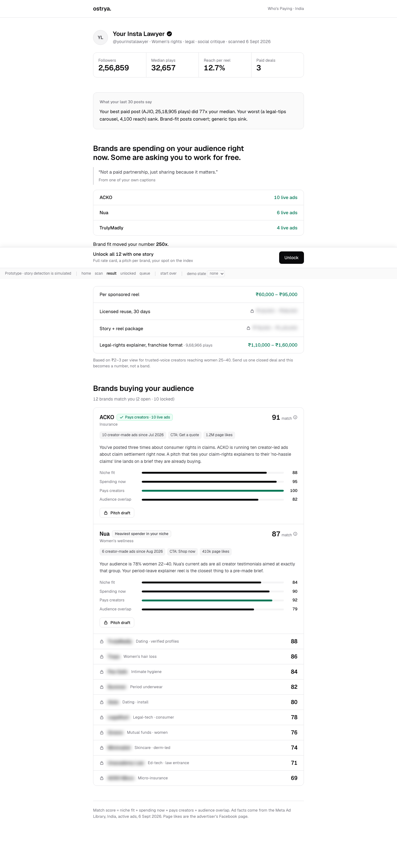Image resolution: width=397 pixels, height=868 pixels.
Task: Click lock icon on Intimate hygiene row
Action: click(101, 672)
